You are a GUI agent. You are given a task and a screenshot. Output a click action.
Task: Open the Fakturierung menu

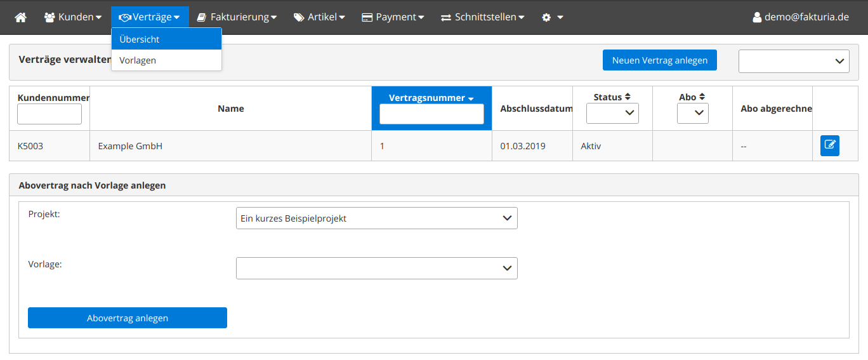(236, 17)
